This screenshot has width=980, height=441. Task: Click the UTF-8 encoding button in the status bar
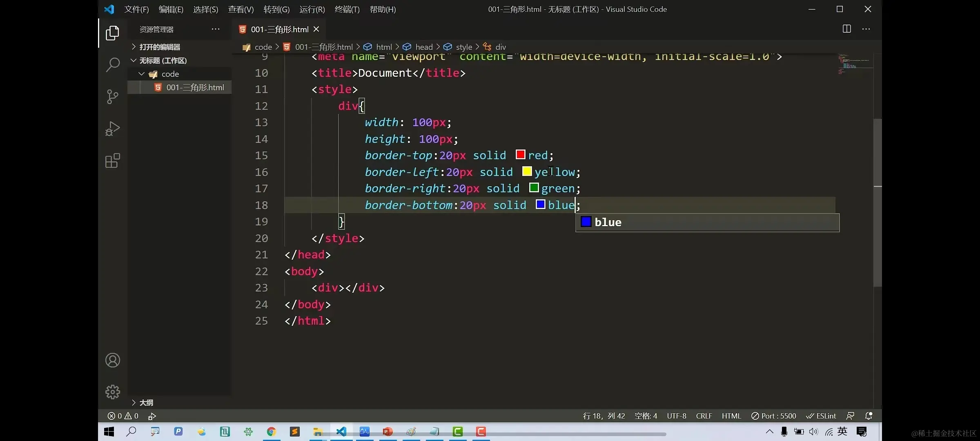click(x=676, y=416)
